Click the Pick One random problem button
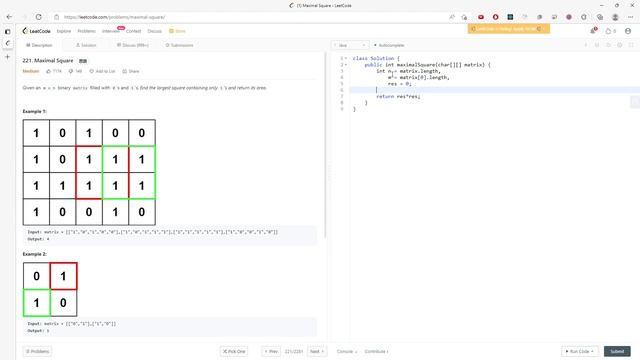Image resolution: width=640 pixels, height=360 pixels. [x=234, y=351]
